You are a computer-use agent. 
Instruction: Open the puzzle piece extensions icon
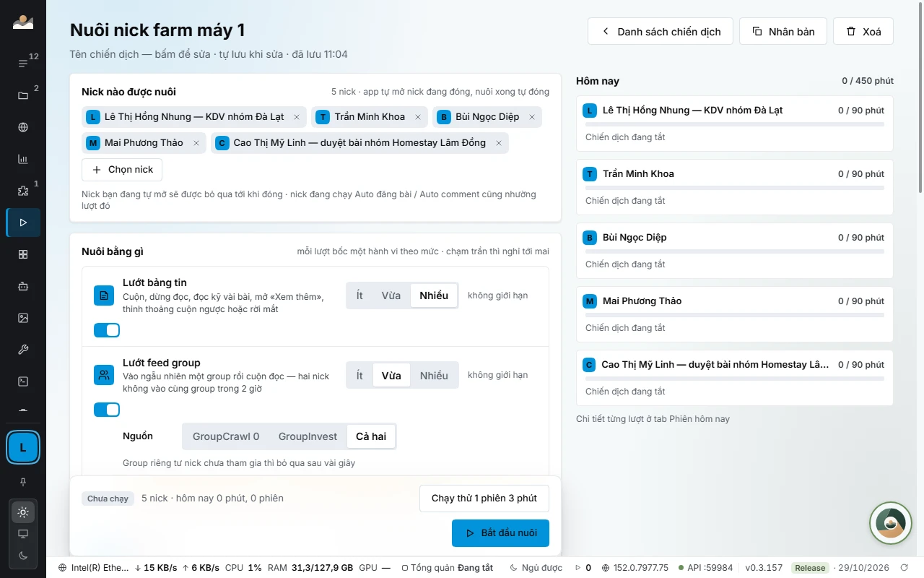click(23, 191)
